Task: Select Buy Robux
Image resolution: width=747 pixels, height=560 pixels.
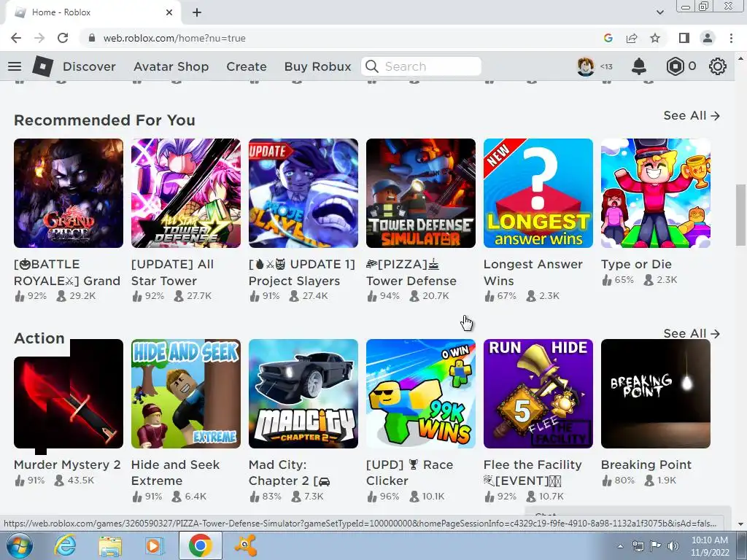Action: click(318, 66)
